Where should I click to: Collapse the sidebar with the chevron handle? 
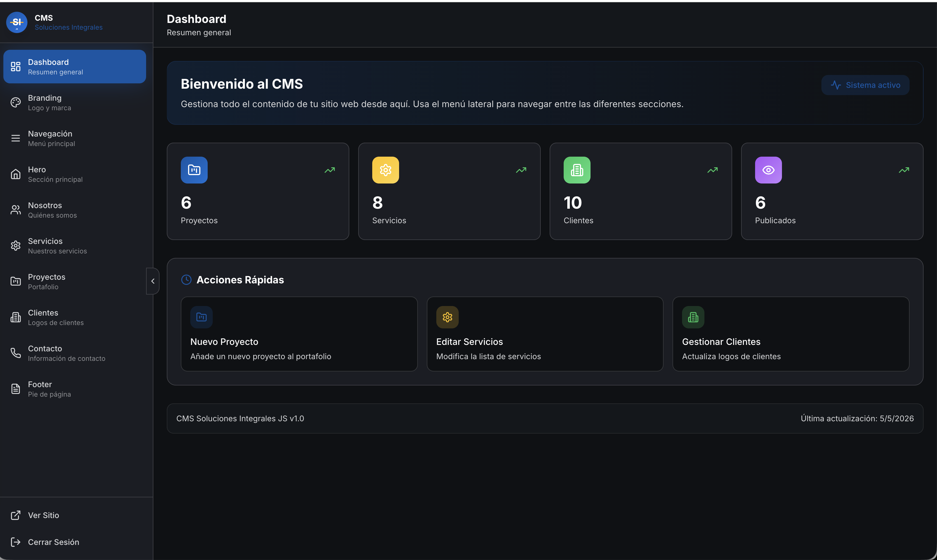[x=153, y=281]
